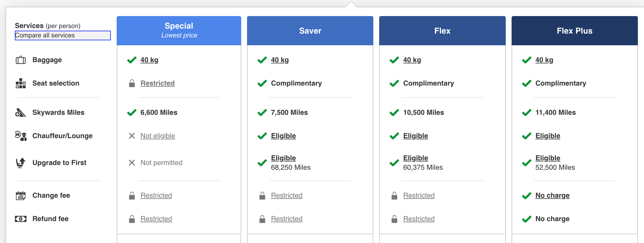Click the Skywards Miles airplane icon
This screenshot has height=243, width=644.
(20, 112)
